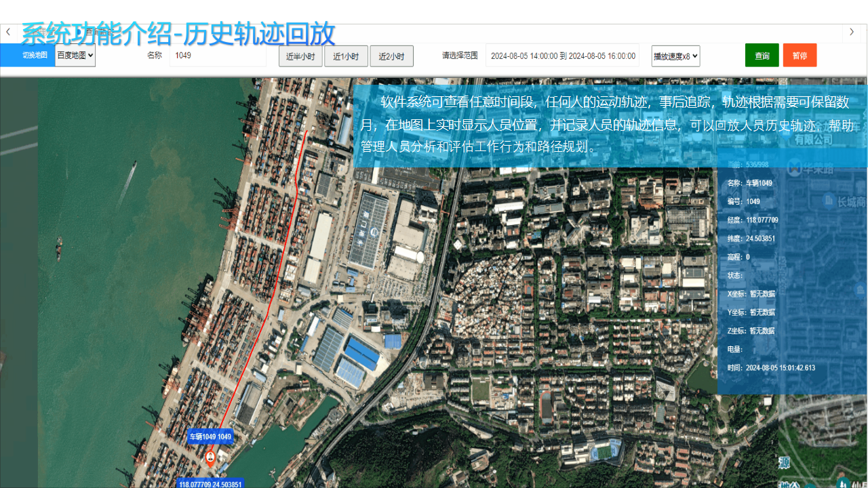Click the green 查询 button
This screenshot has width=868, height=488.
point(762,56)
